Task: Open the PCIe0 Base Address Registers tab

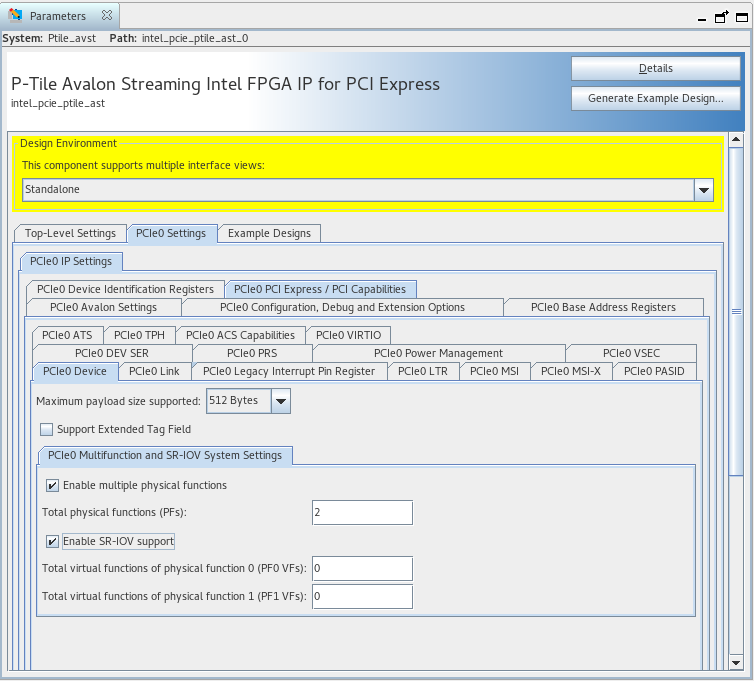Action: click(603, 307)
